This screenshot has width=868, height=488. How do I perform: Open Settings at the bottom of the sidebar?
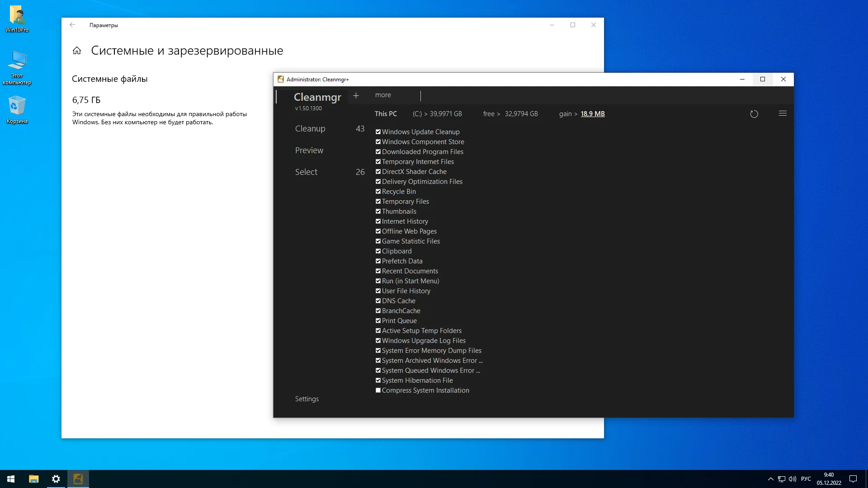pyautogui.click(x=307, y=399)
